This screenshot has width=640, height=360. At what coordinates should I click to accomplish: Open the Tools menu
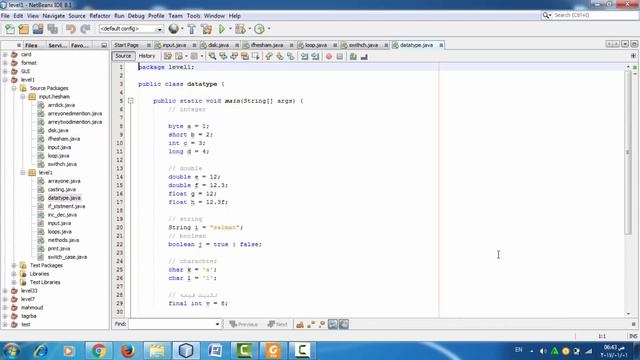(193, 16)
